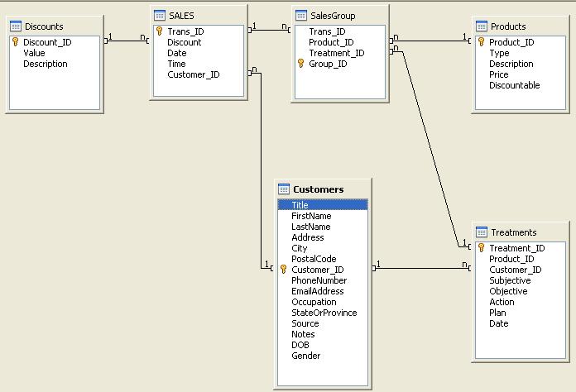Select the StateOrProvince field in Customers
The image size is (576, 392).
click(323, 313)
